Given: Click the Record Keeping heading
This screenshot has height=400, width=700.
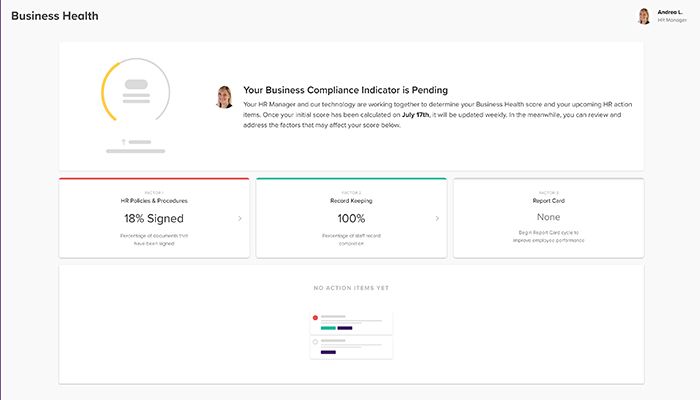Looking at the screenshot, I should [350, 200].
